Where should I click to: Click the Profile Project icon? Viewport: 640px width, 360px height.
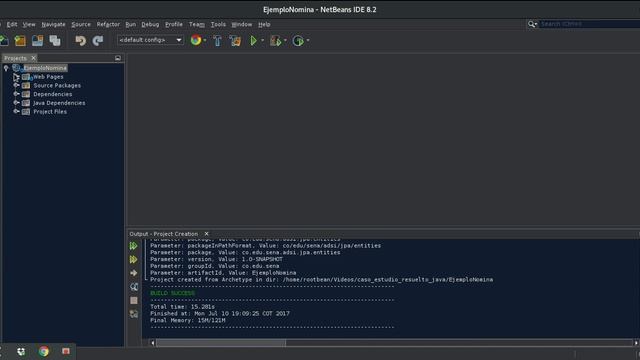tap(298, 40)
